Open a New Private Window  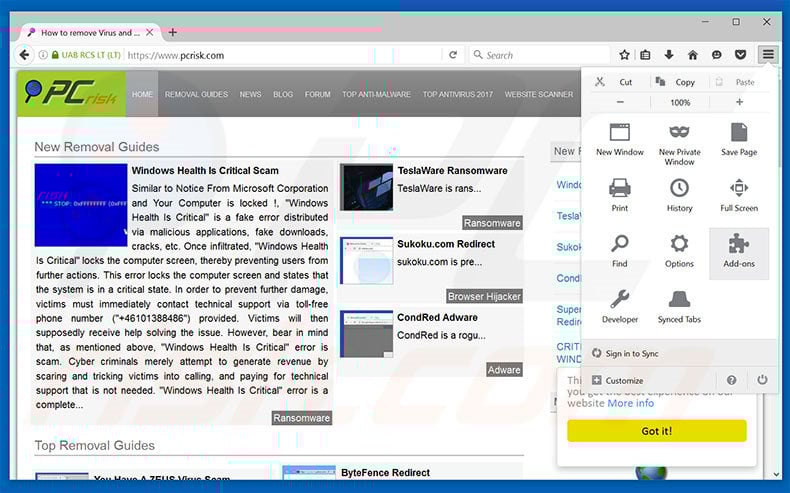pyautogui.click(x=679, y=144)
